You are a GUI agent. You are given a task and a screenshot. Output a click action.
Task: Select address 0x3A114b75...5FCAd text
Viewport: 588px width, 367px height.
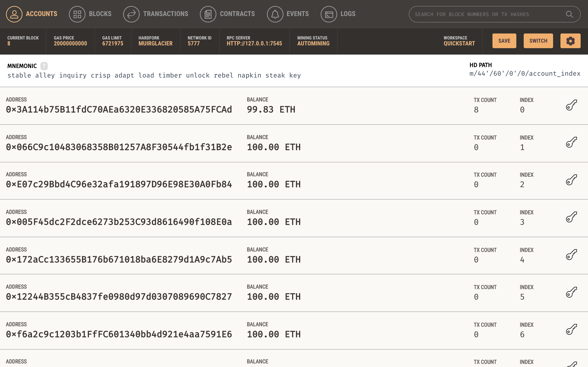[x=119, y=109]
